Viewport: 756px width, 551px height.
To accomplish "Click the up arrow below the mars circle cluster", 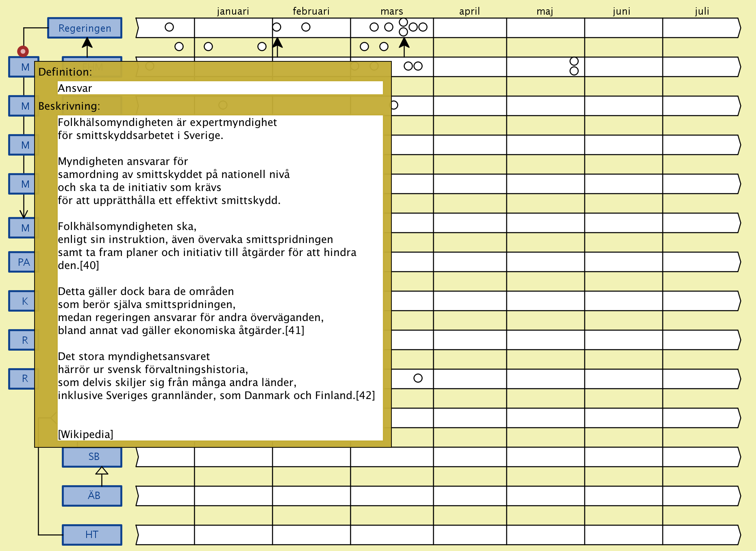I will (404, 43).
